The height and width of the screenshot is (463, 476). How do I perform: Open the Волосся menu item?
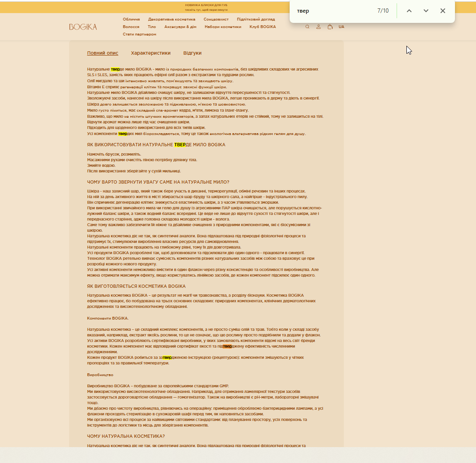[x=131, y=27]
